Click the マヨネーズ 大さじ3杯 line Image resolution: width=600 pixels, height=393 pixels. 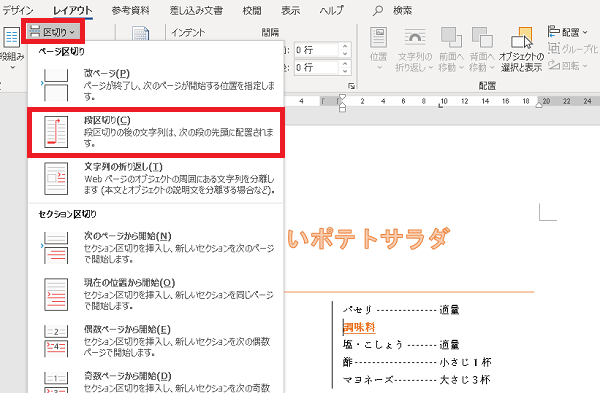pyautogui.click(x=416, y=380)
